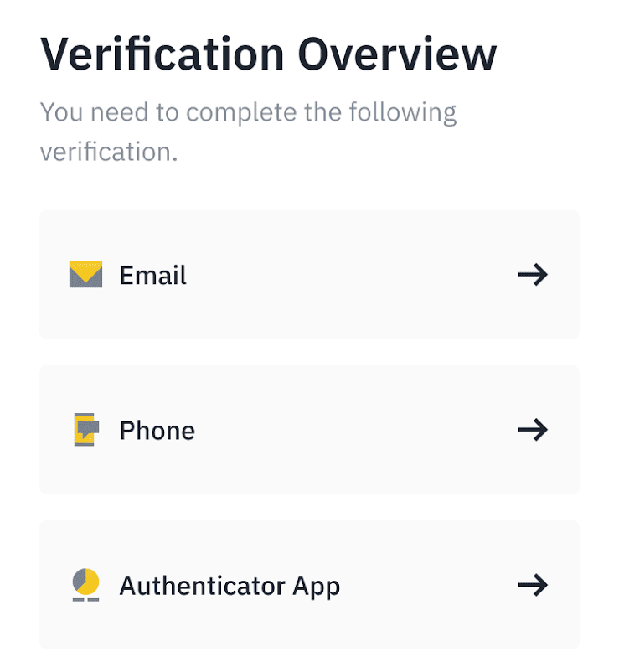Click the yellow envelope Email icon
619x672 pixels.
pyautogui.click(x=85, y=275)
